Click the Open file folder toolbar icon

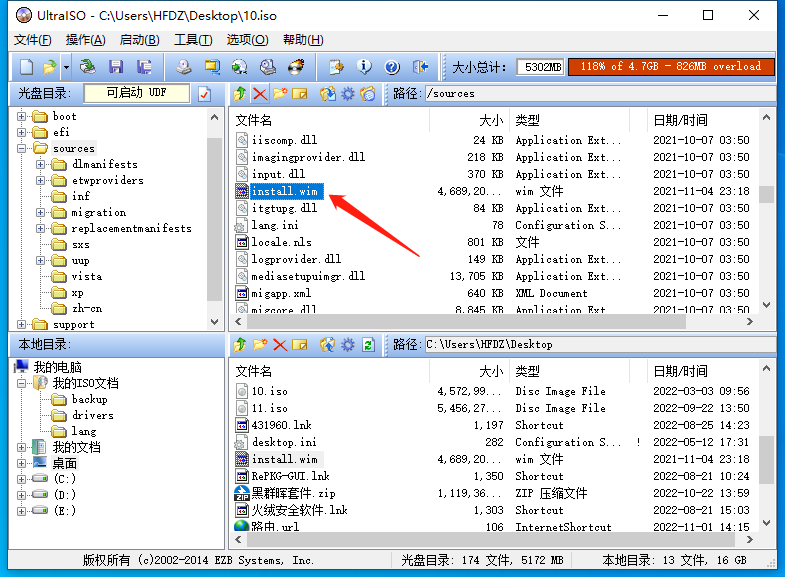click(50, 67)
